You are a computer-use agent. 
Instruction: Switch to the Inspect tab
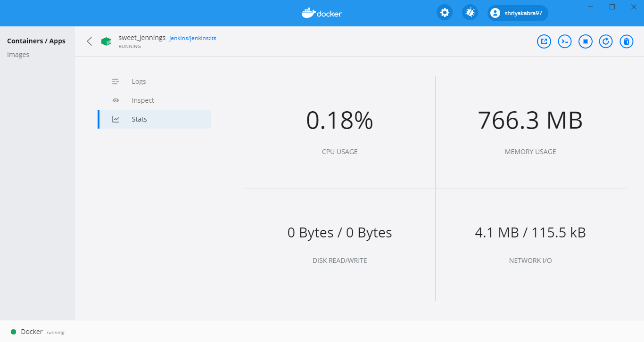(143, 100)
